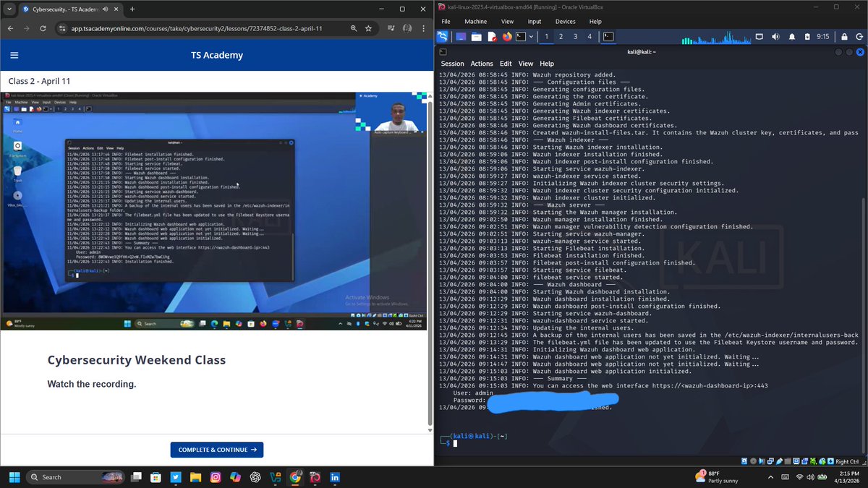Open Chrome media control icon

[390, 28]
